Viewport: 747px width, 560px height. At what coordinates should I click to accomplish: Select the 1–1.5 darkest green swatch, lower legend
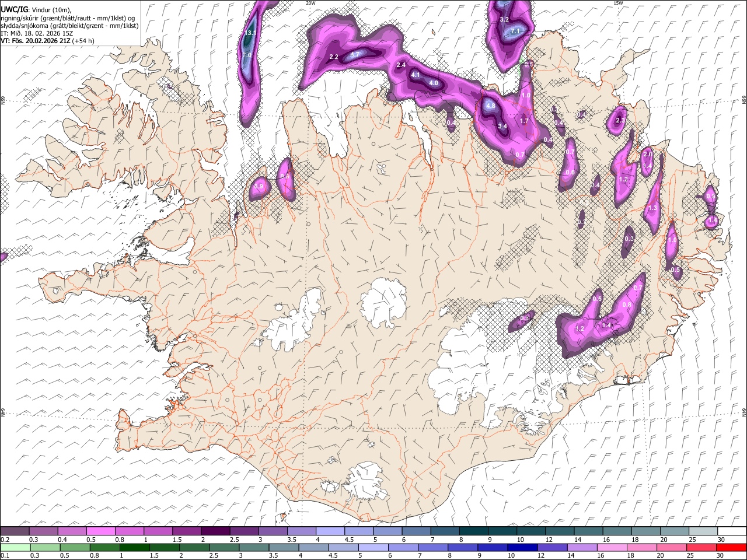point(135,547)
